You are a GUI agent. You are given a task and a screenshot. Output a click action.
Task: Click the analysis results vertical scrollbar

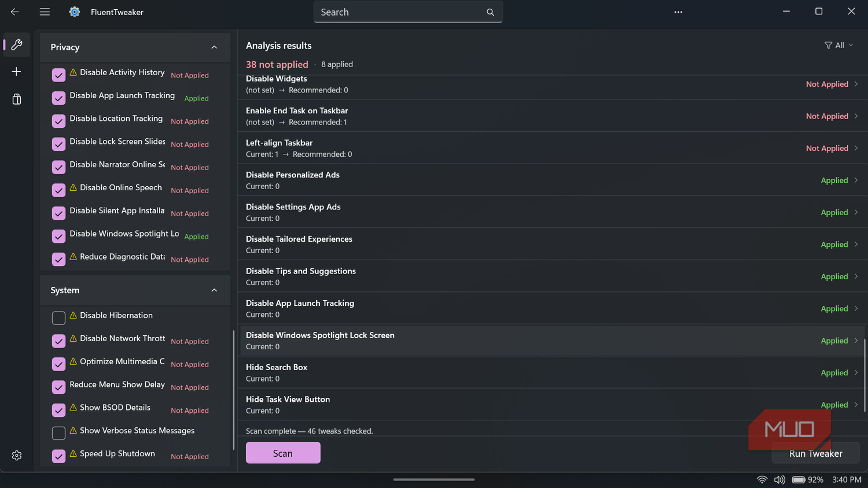(865, 375)
